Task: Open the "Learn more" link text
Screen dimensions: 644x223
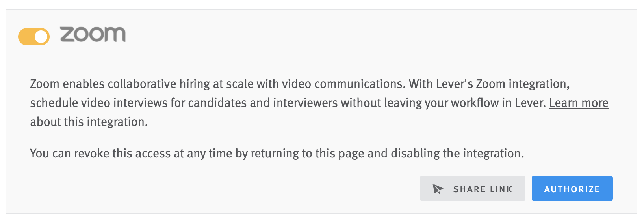Action: tap(578, 103)
